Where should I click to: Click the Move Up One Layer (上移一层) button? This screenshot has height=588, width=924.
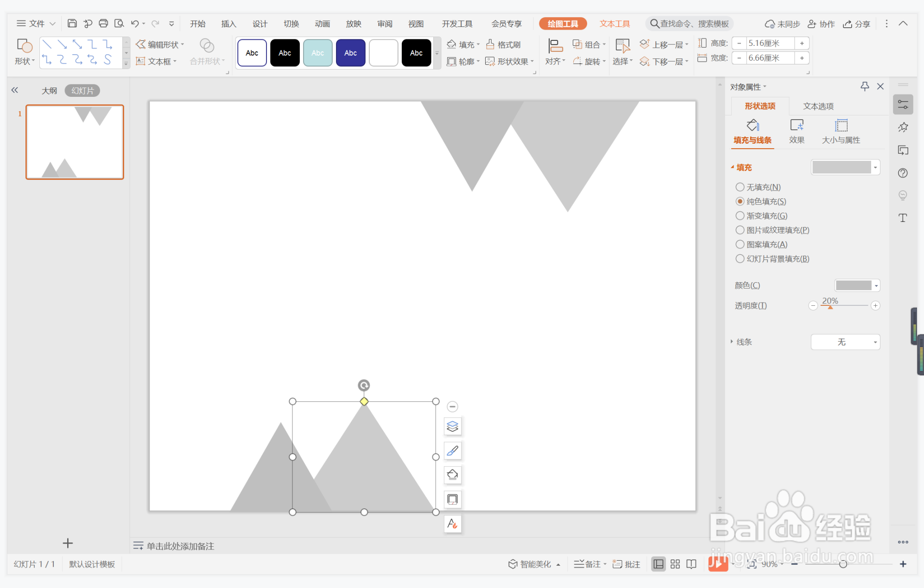pos(664,44)
